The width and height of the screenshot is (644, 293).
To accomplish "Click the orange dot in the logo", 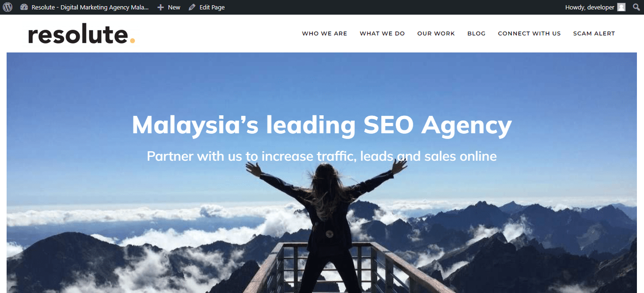I will (133, 41).
